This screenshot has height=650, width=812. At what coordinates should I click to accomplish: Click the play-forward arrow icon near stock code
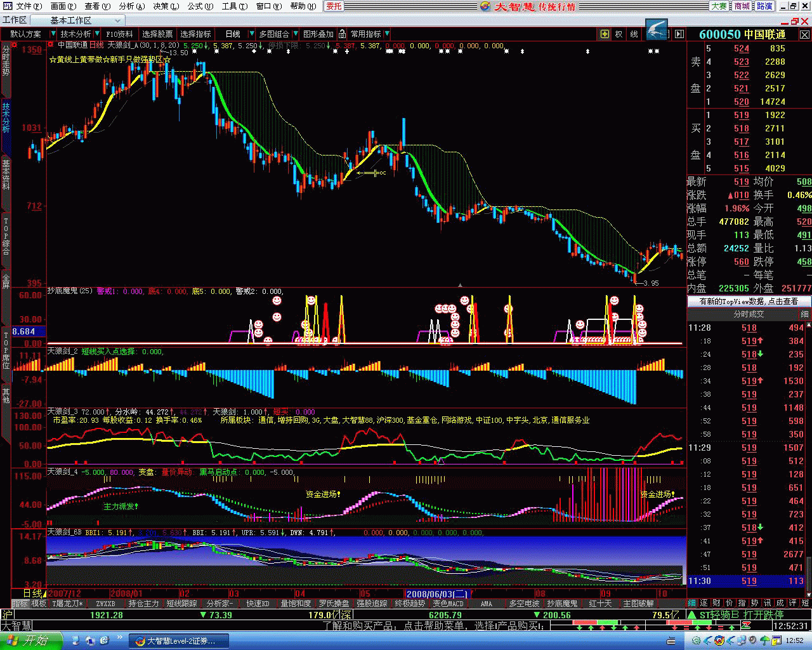tap(679, 34)
